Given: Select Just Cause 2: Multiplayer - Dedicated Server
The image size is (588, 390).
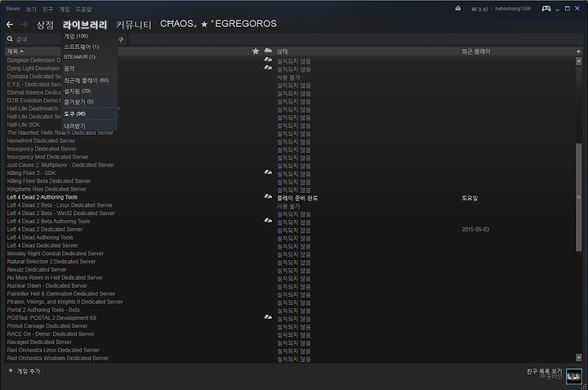Looking at the screenshot, I should pos(60,165).
